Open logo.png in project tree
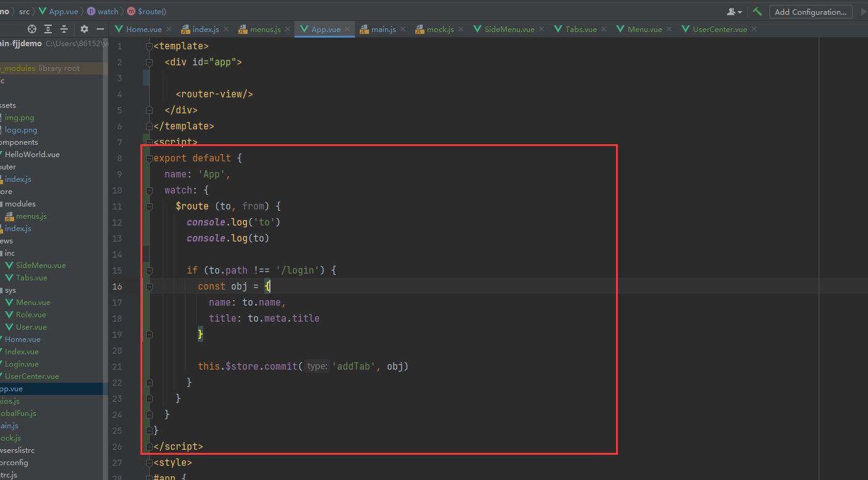The image size is (868, 480). coord(21,130)
